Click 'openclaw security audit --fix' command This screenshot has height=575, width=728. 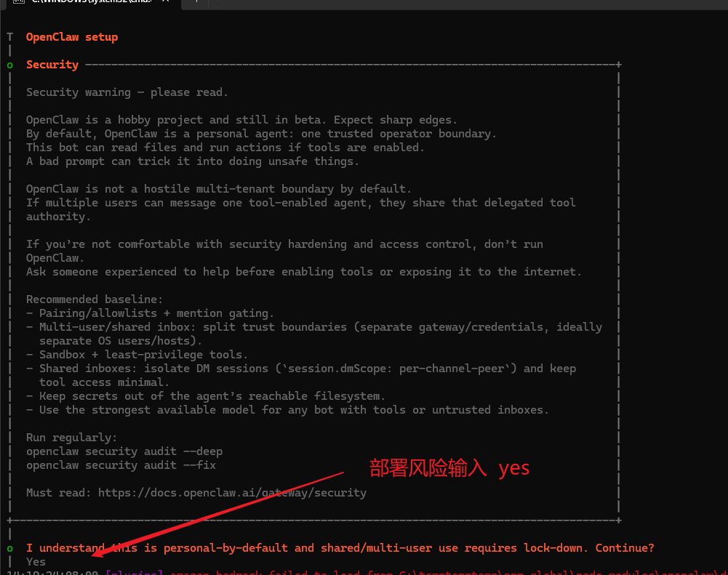[121, 465]
